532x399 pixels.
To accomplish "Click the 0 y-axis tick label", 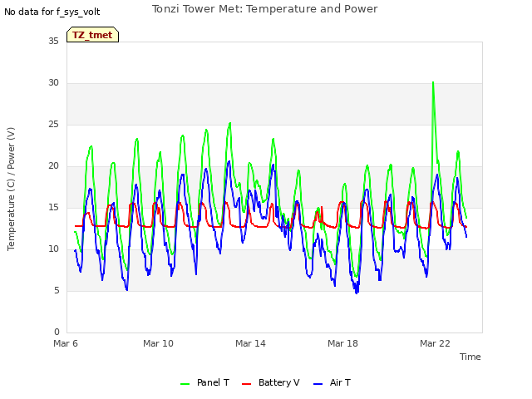I will point(57,332).
